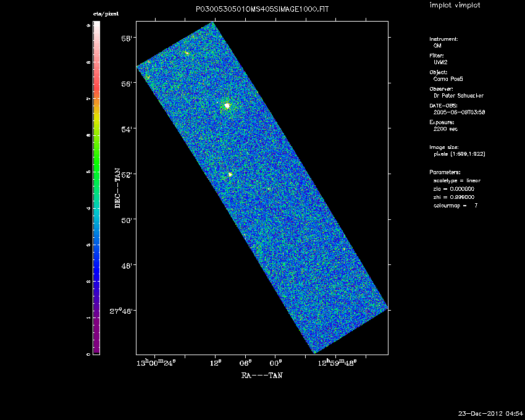Select the observation date '2005-06-09T03:59'
The height and width of the screenshot is (420, 525).
[459, 112]
